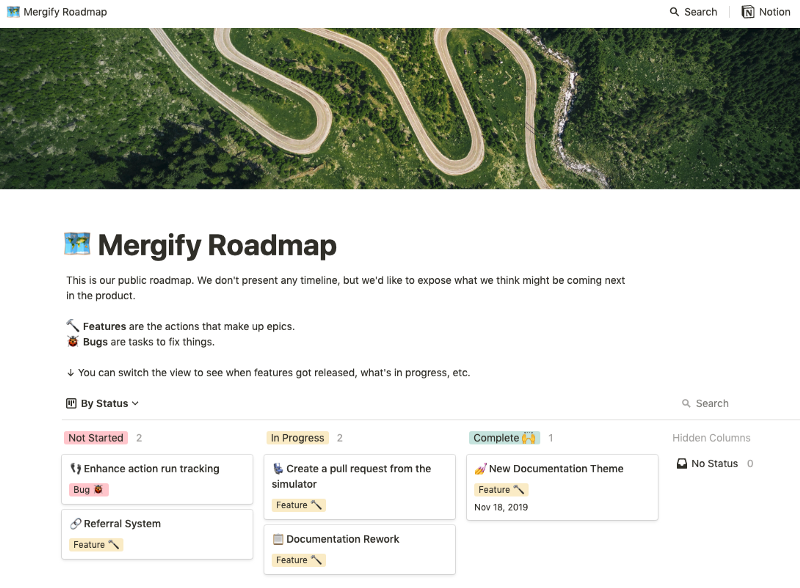Click the Complete count 1
800x588 pixels.
551,437
